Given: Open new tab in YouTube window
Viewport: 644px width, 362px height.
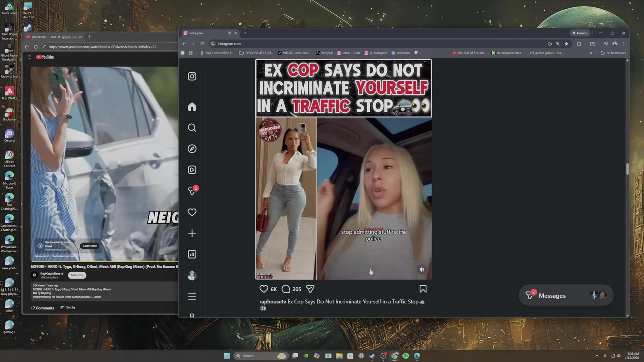Looking at the screenshot, I should tap(90, 37).
